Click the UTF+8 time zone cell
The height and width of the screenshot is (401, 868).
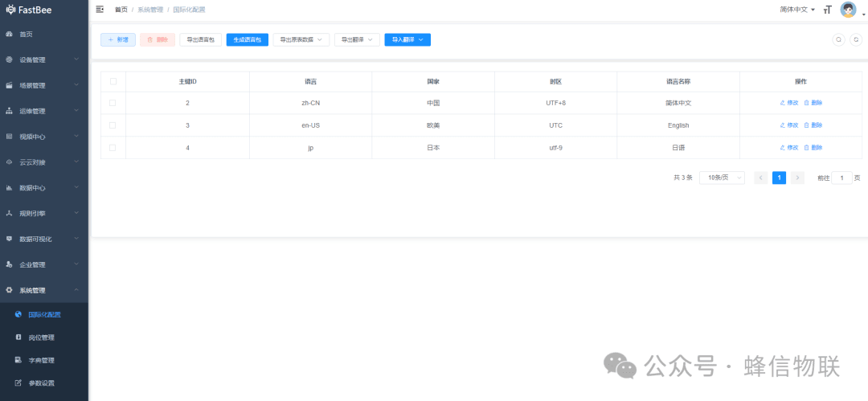tap(556, 103)
